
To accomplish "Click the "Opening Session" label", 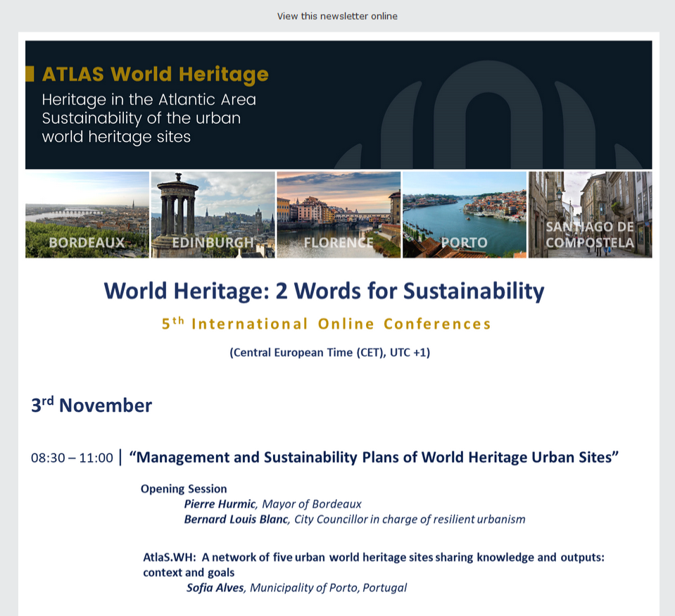I will click(x=184, y=489).
